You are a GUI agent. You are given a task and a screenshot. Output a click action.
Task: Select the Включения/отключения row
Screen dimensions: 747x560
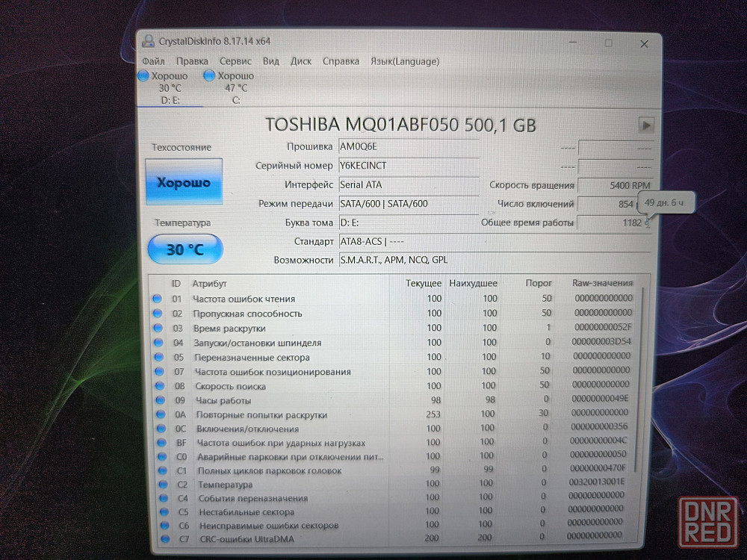[394, 428]
